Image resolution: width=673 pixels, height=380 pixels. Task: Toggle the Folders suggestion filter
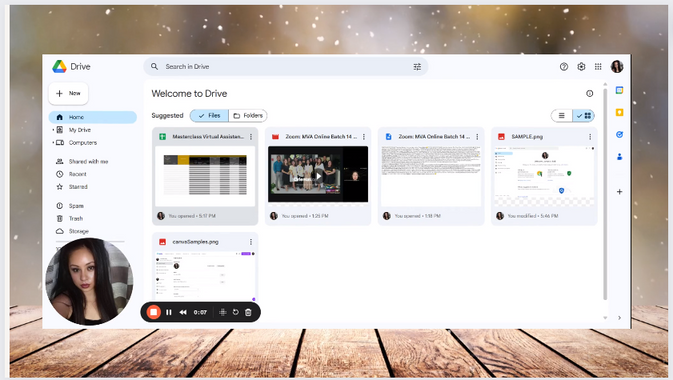pyautogui.click(x=248, y=116)
